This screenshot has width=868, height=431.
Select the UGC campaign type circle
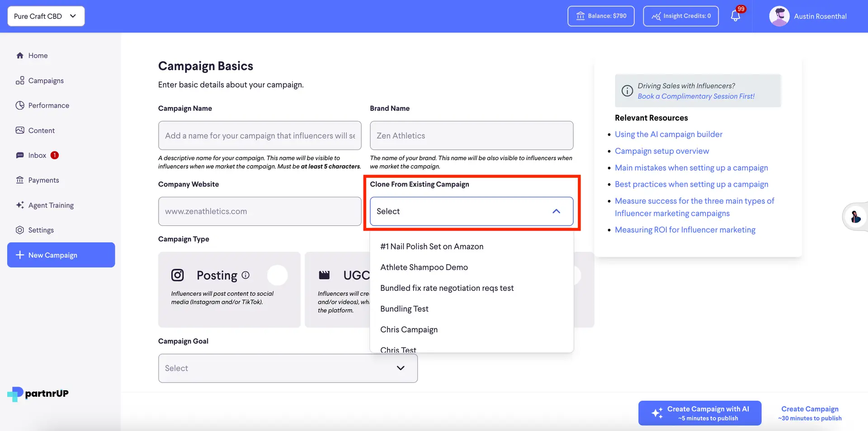425,275
